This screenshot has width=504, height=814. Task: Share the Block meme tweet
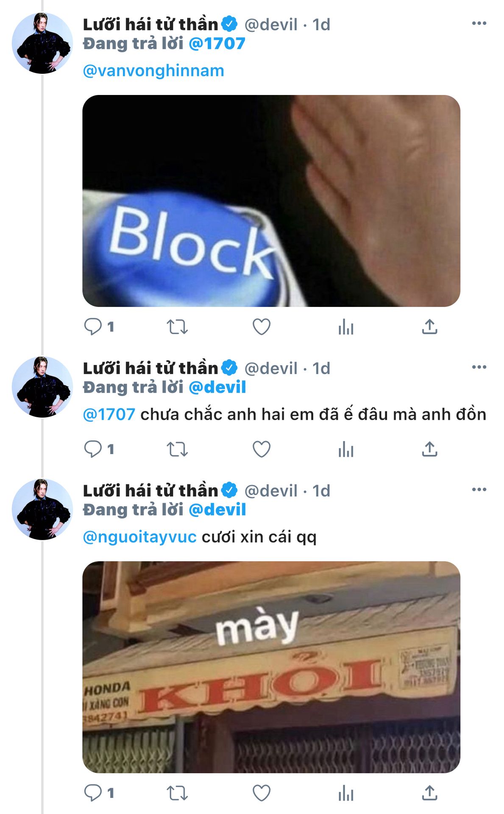pos(429,327)
